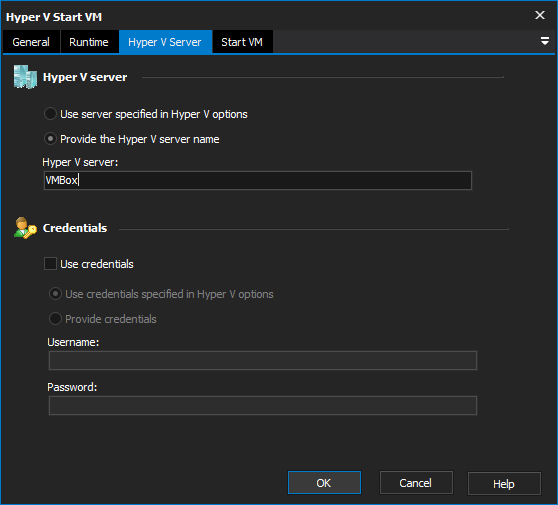This screenshot has height=505, width=558.
Task: Focus the Hyper V server text field
Action: pos(258,180)
